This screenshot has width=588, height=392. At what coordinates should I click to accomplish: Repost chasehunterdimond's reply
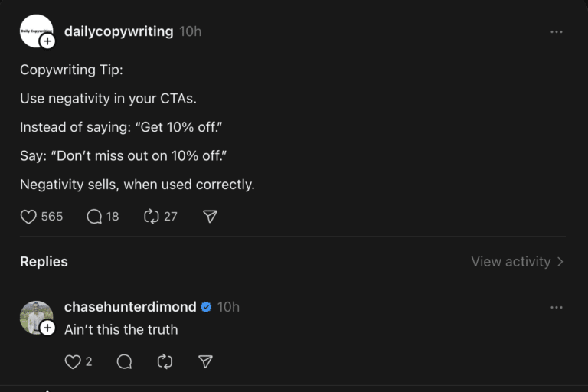point(165,361)
